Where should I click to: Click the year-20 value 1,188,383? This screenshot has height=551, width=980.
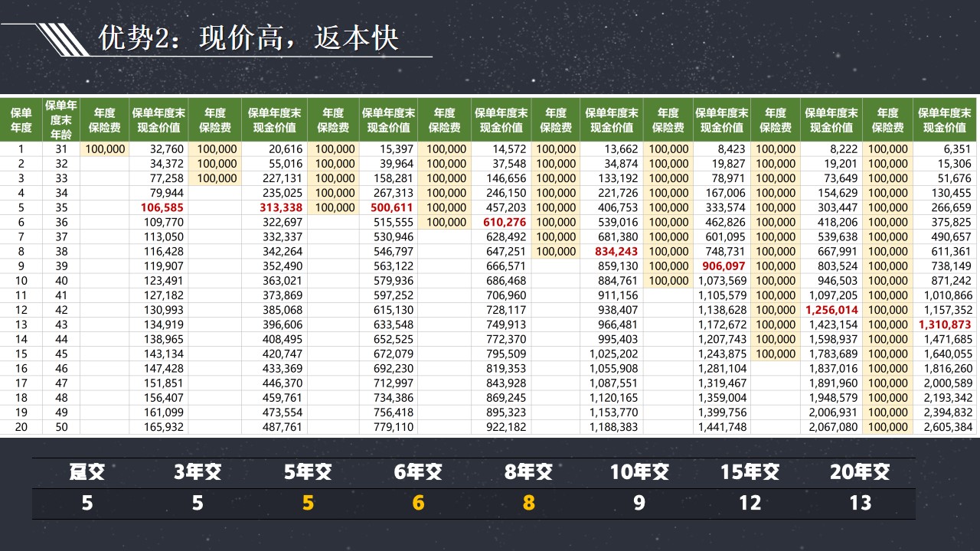[613, 427]
